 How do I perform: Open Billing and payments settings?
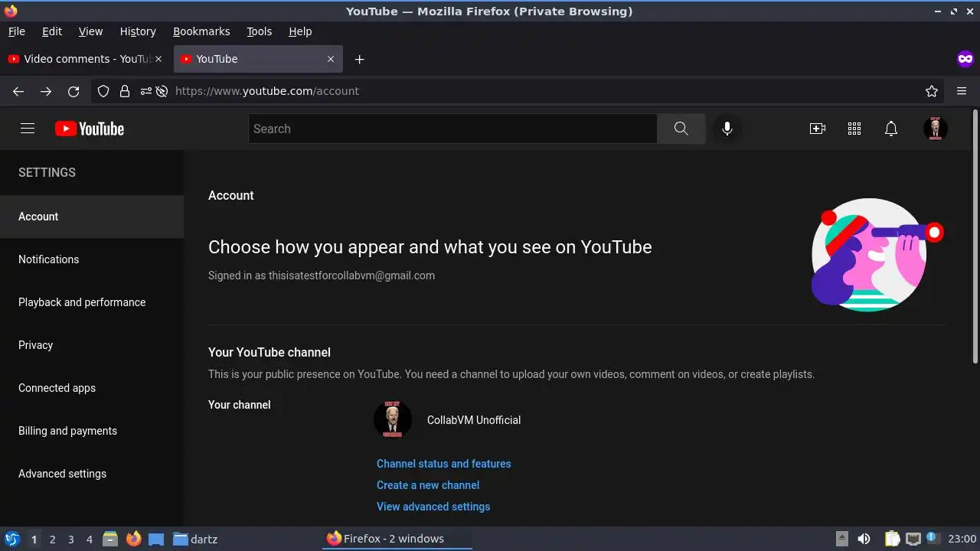pos(92,431)
